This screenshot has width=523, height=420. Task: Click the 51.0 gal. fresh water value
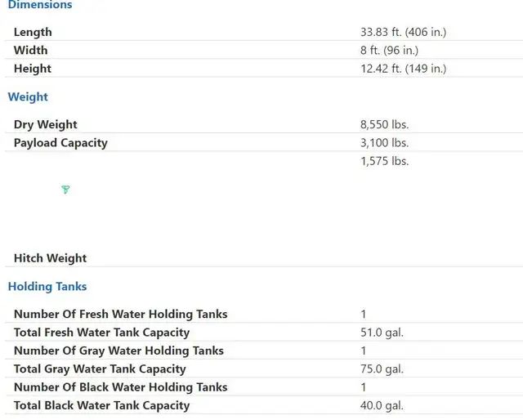tap(382, 333)
